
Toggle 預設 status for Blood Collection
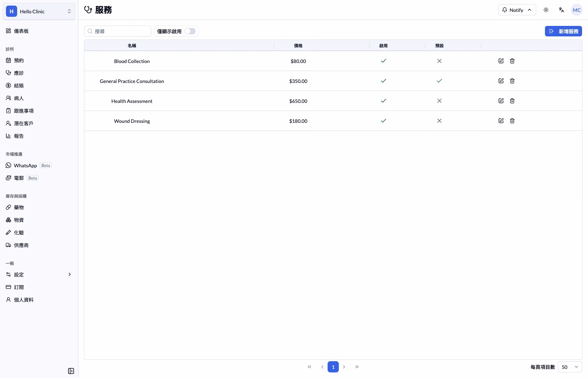tap(439, 61)
